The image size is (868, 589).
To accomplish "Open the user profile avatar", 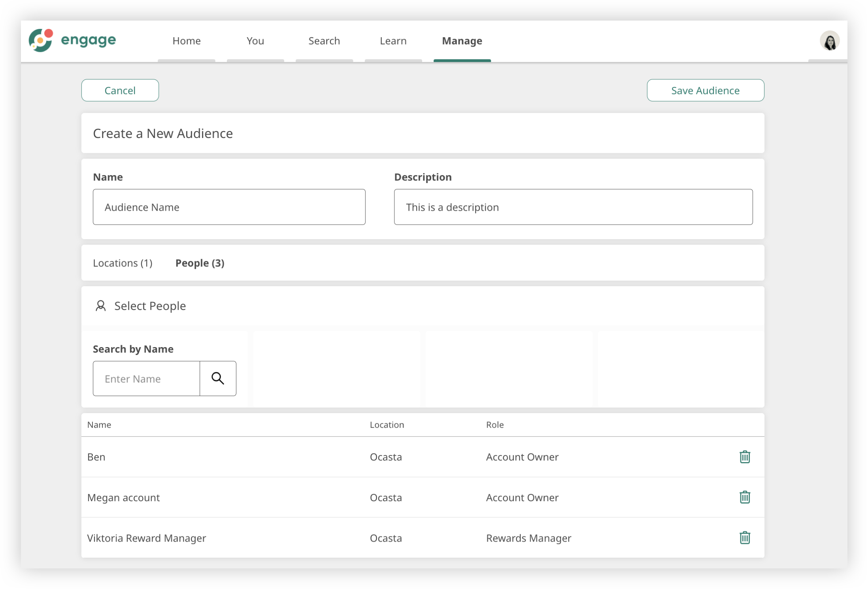I will 829,41.
